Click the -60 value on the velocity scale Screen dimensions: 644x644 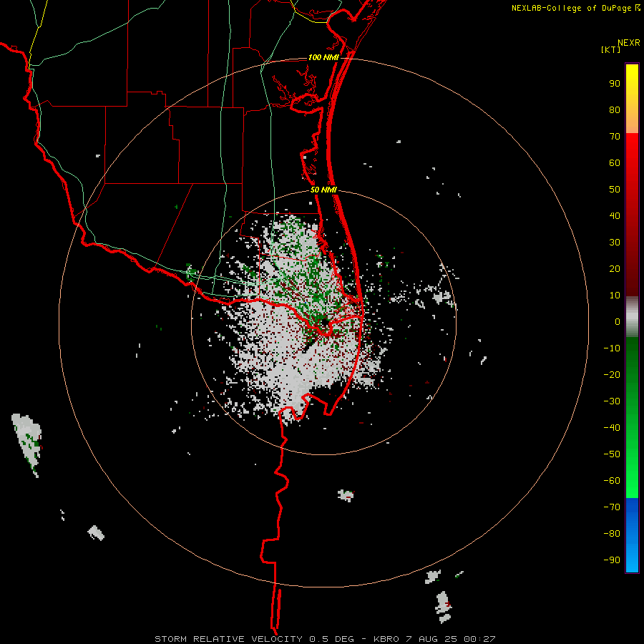pos(612,481)
